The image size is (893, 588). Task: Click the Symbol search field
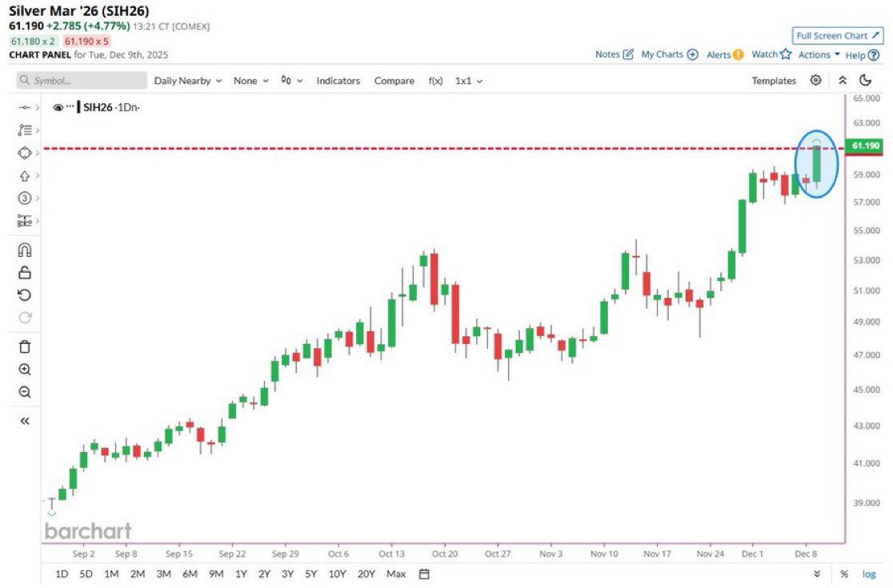click(82, 81)
